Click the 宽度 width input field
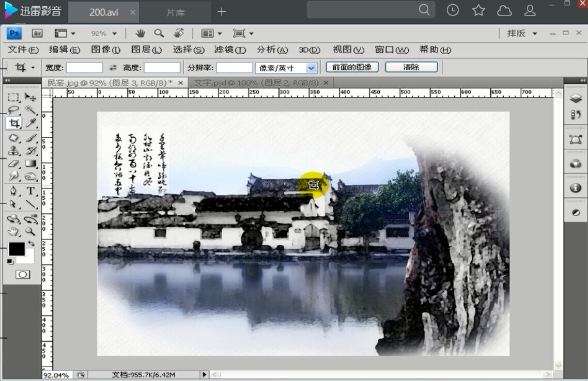This screenshot has width=588, height=381. point(84,67)
